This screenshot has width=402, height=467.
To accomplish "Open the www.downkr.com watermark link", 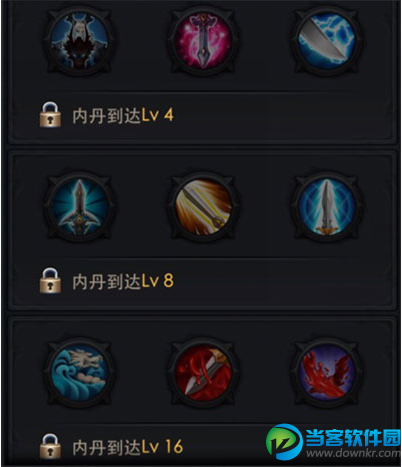I will coord(353,453).
